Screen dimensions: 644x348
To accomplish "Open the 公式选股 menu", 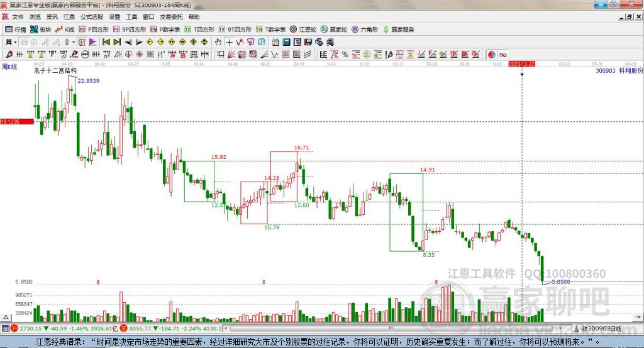I will point(92,17).
